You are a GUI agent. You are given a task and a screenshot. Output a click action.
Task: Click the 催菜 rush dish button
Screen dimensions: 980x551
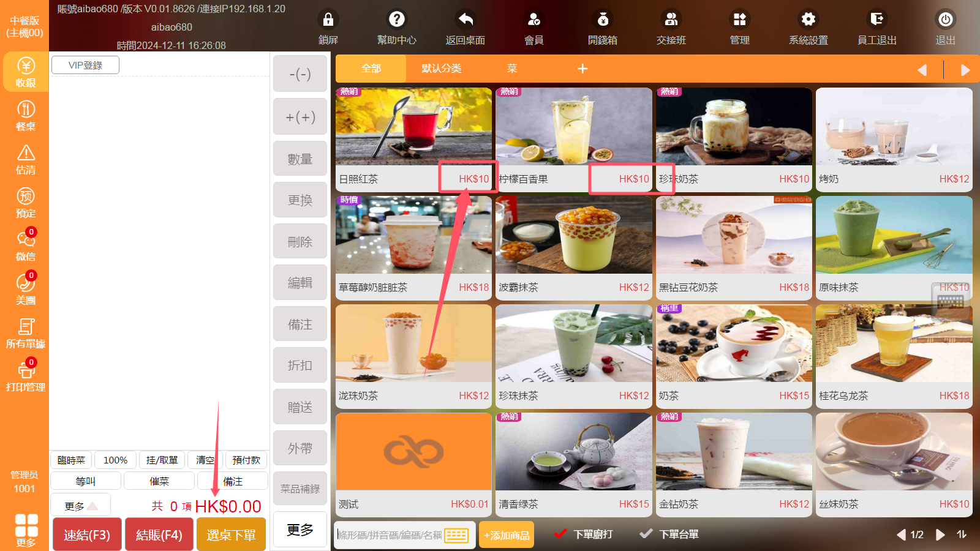tap(159, 481)
